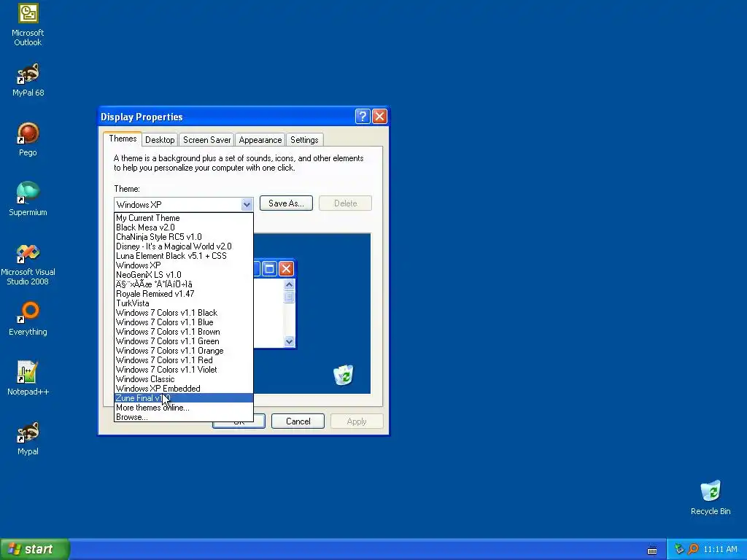This screenshot has width=747, height=560.
Task: Close the Display Properties dialog
Action: click(x=379, y=116)
